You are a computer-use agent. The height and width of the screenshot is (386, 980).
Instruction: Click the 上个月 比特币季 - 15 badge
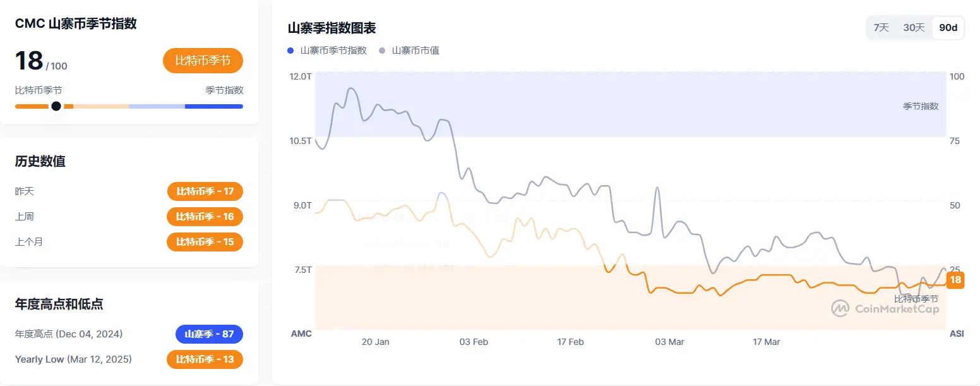pyautogui.click(x=205, y=242)
